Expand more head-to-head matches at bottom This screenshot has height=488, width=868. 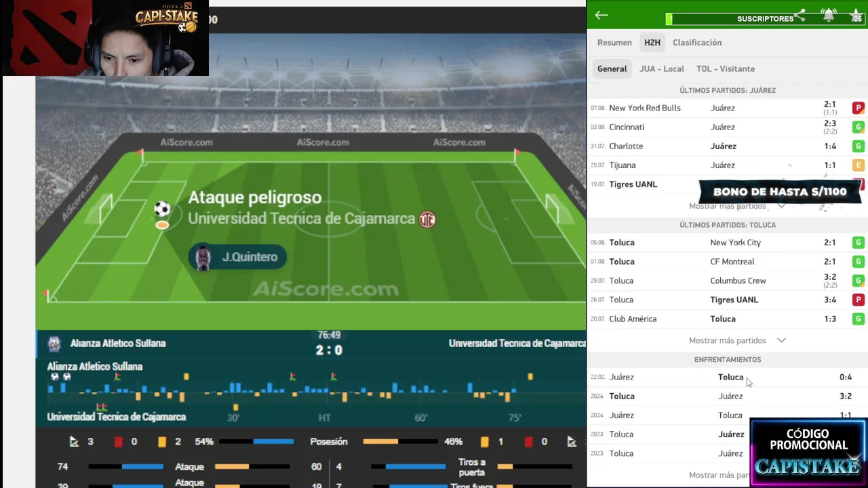tap(719, 475)
